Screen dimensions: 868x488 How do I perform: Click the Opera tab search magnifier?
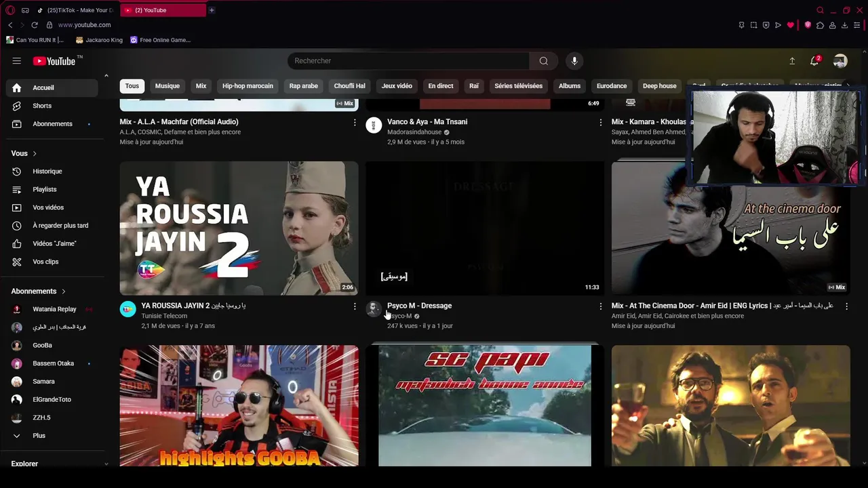point(820,10)
